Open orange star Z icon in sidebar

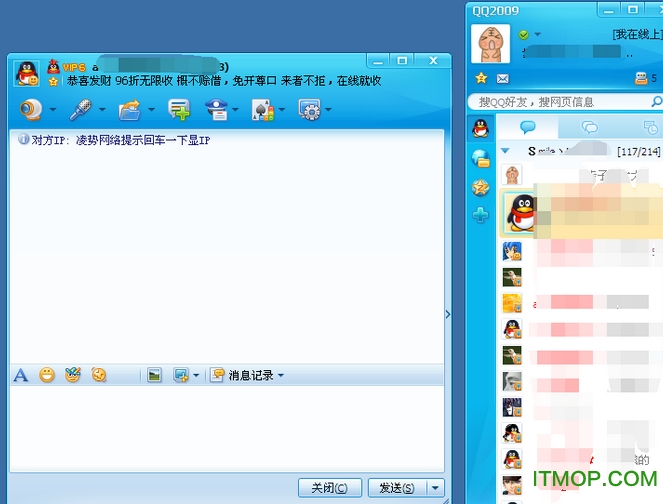point(481,188)
